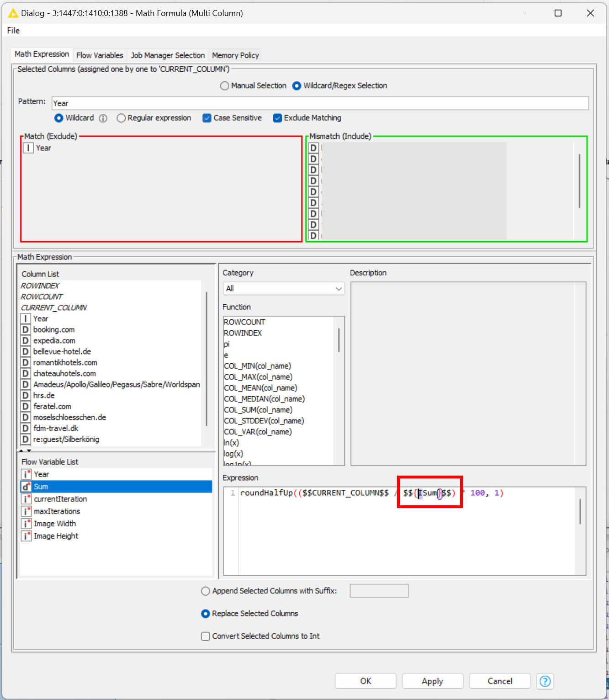Select COL_MEAN(col_name) in Function list

point(260,388)
